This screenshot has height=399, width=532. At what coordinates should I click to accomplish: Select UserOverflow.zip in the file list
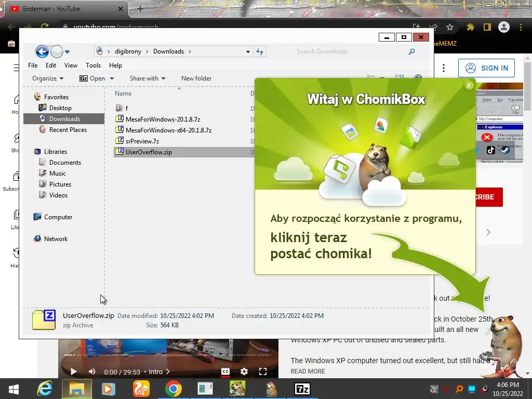tap(184, 152)
